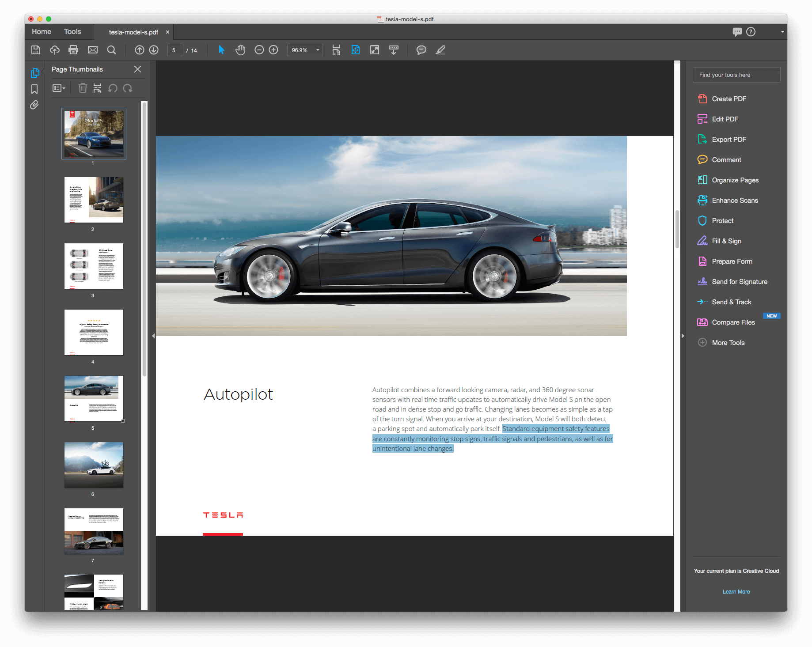Select page 1 thumbnail
The image size is (812, 647).
[x=94, y=133]
